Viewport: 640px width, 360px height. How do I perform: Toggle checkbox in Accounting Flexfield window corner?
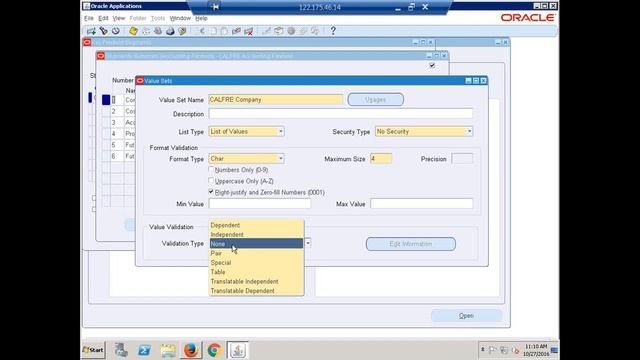point(432,65)
